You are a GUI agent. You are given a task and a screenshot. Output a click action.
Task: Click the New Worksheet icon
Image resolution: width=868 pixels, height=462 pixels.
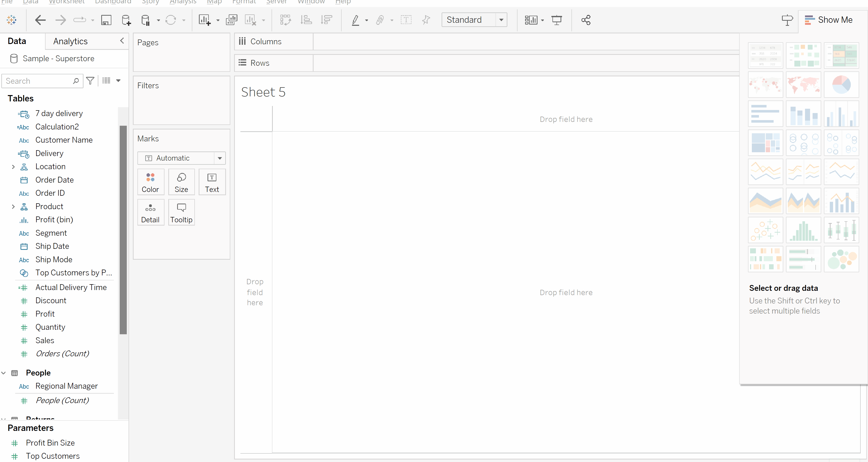(x=204, y=20)
